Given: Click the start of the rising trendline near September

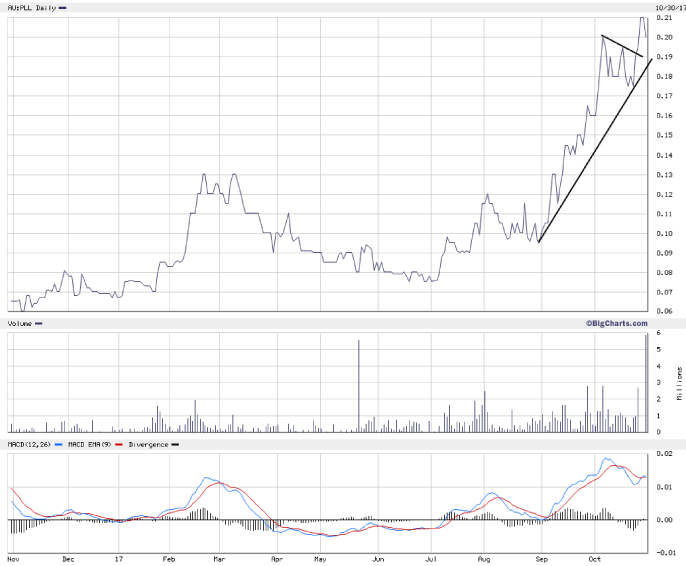Looking at the screenshot, I should click(538, 241).
